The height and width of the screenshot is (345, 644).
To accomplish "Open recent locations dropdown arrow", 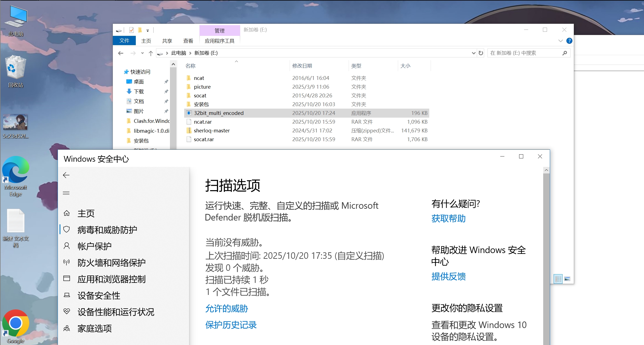I will (x=142, y=53).
